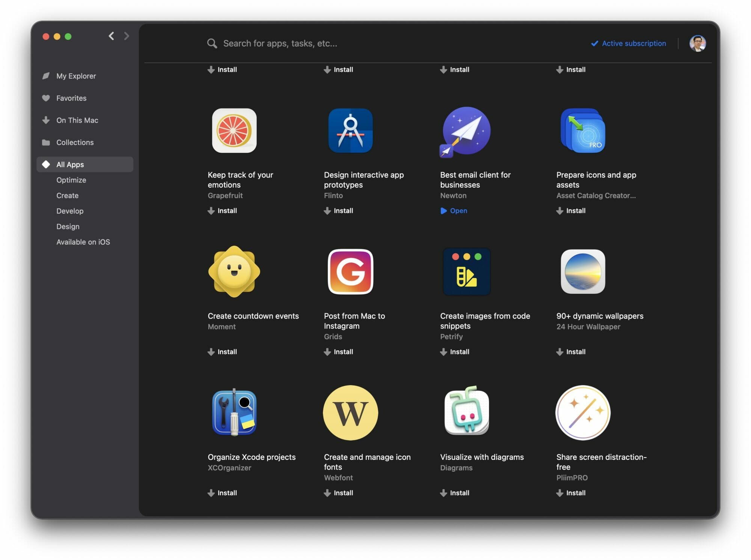Go back with the left arrow
Image resolution: width=751 pixels, height=560 pixels.
(x=111, y=36)
